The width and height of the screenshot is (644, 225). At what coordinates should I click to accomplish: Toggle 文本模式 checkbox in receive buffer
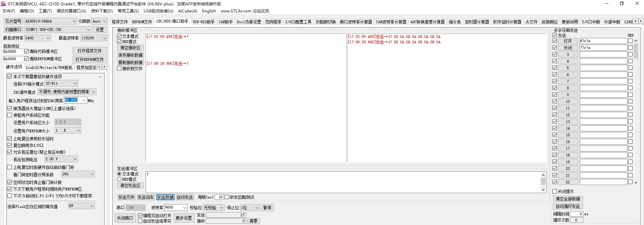[119, 36]
